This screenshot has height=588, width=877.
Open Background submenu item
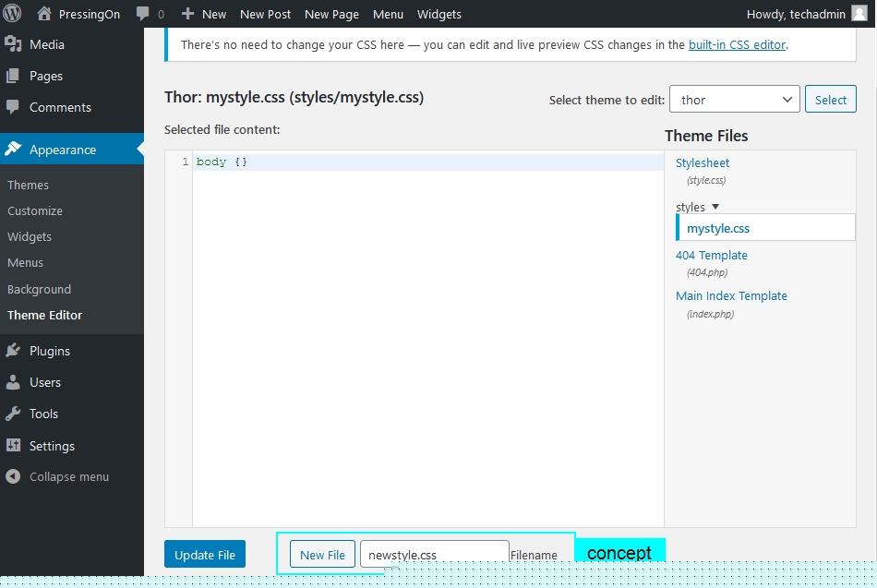click(39, 289)
